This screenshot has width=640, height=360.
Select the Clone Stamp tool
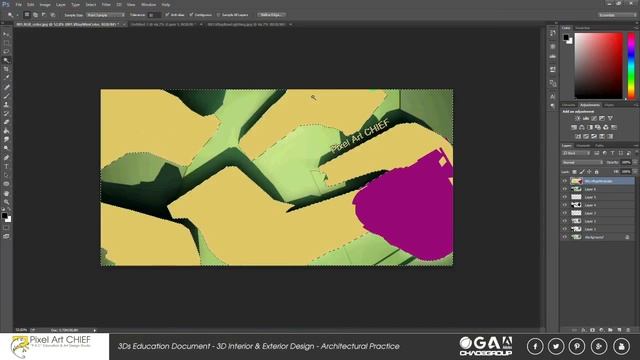pyautogui.click(x=6, y=104)
